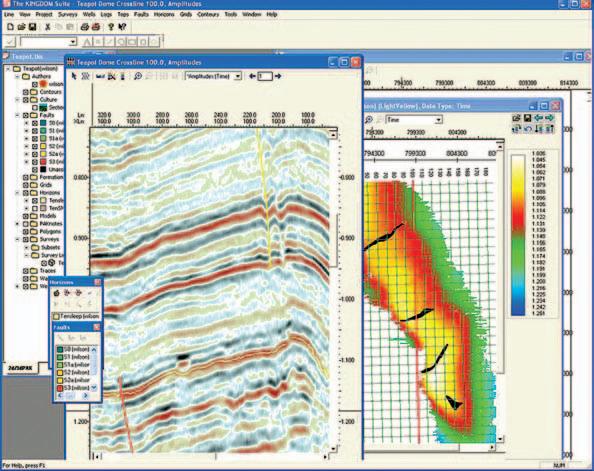Click the Faults palette right scroll arrow
Screen dimensions: 594x471
86,396
